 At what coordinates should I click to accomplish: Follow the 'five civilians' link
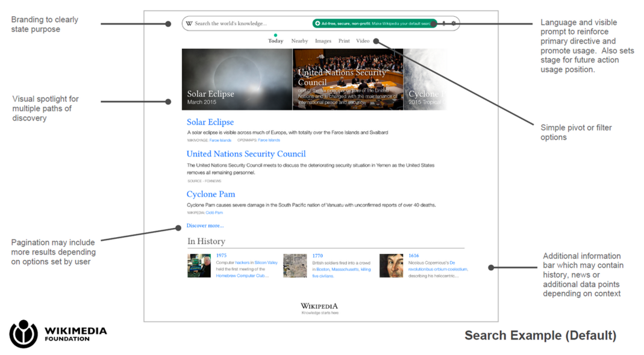click(323, 276)
